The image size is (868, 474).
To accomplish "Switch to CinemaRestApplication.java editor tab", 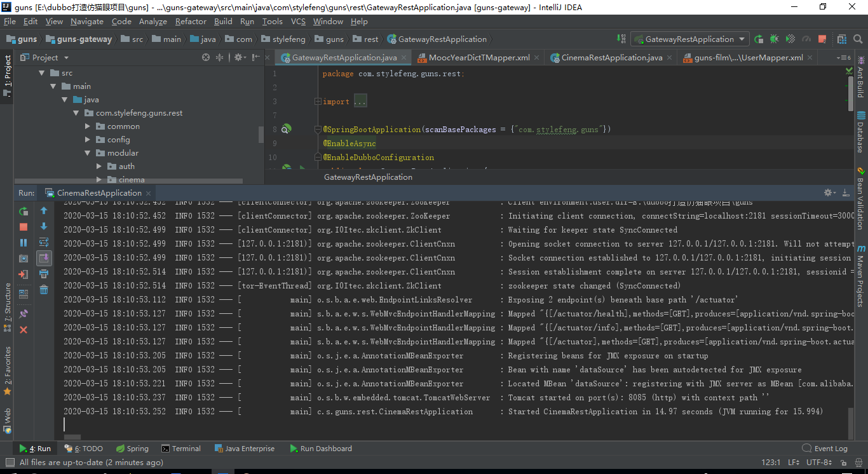I will 612,58.
